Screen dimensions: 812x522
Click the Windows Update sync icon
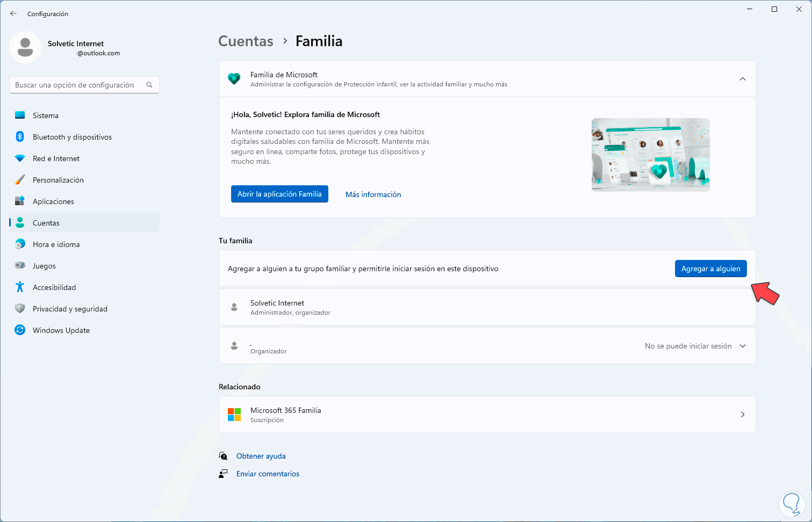pos(20,330)
